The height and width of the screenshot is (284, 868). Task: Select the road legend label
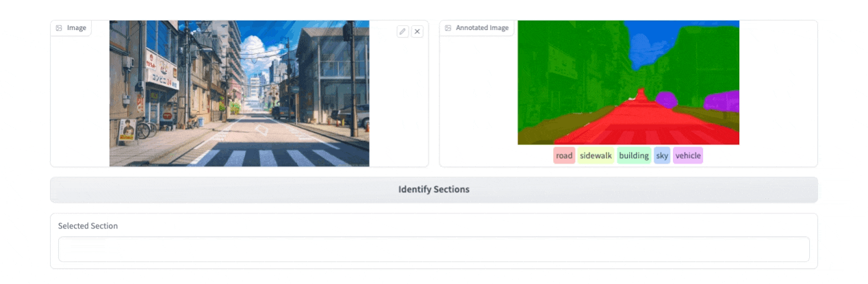click(564, 156)
